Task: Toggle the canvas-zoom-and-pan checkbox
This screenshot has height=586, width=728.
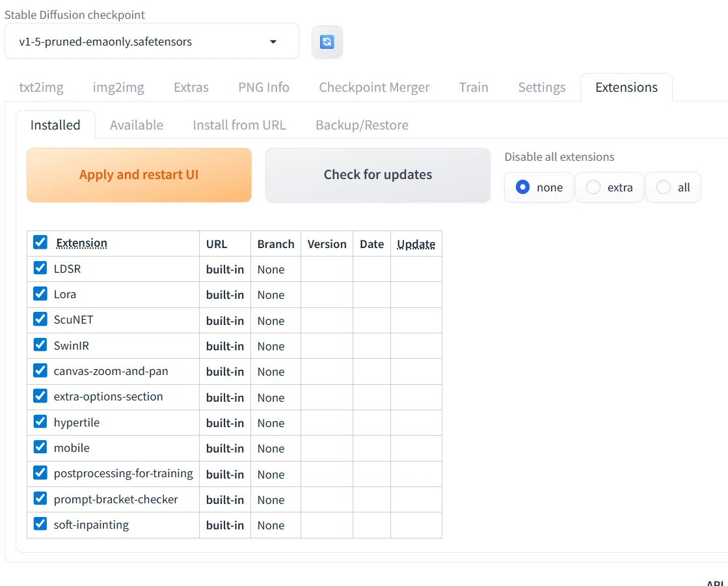Action: click(40, 370)
